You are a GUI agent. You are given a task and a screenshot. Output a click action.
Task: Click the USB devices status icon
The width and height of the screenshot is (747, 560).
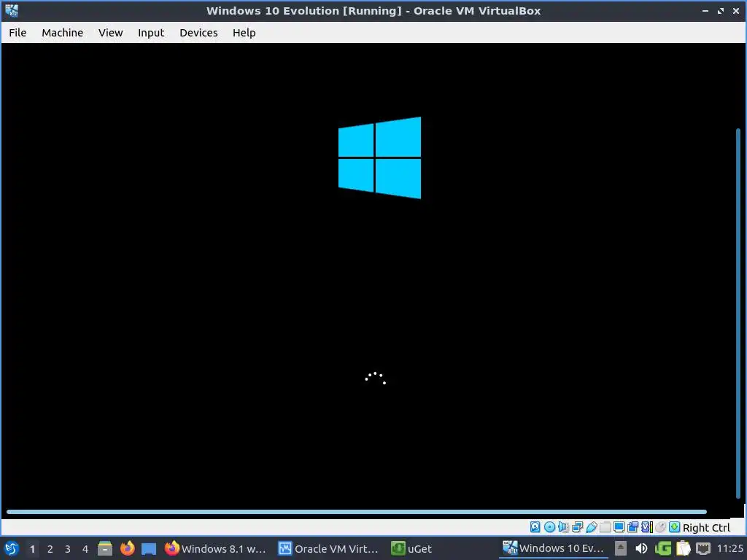591,527
